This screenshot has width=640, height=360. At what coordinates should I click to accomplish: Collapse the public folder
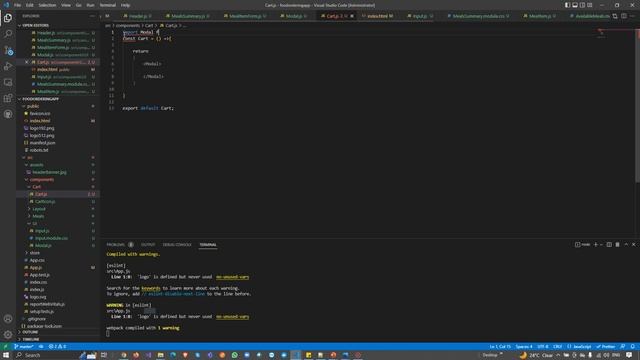pos(33,106)
